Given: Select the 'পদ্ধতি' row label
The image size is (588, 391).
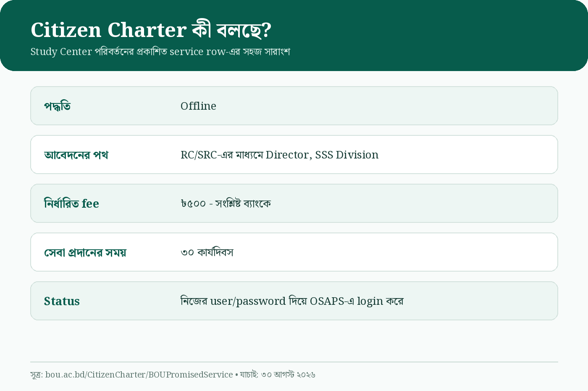Looking at the screenshot, I should pos(57,106).
